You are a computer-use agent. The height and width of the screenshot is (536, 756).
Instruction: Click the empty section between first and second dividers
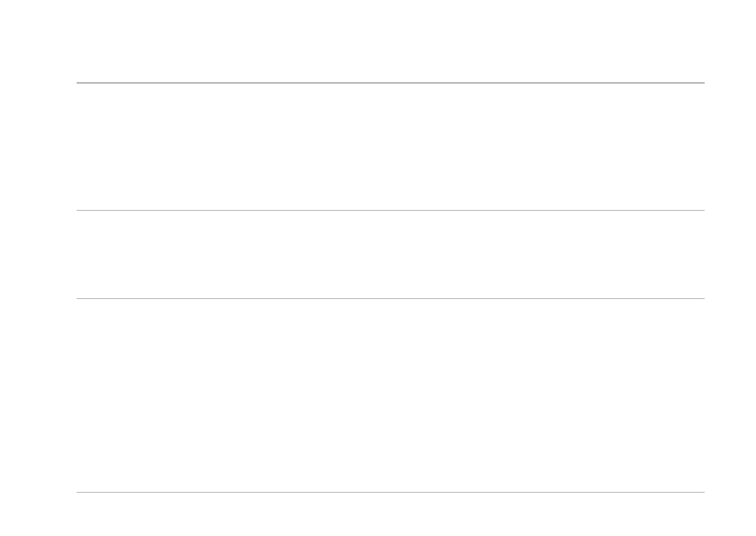click(x=389, y=147)
